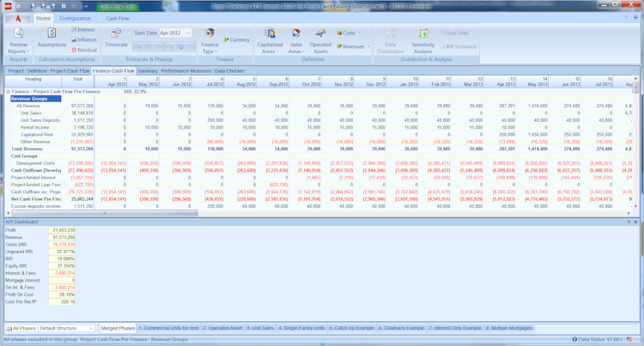Click the Cost Per Net ft² value 226.16

coord(62,301)
